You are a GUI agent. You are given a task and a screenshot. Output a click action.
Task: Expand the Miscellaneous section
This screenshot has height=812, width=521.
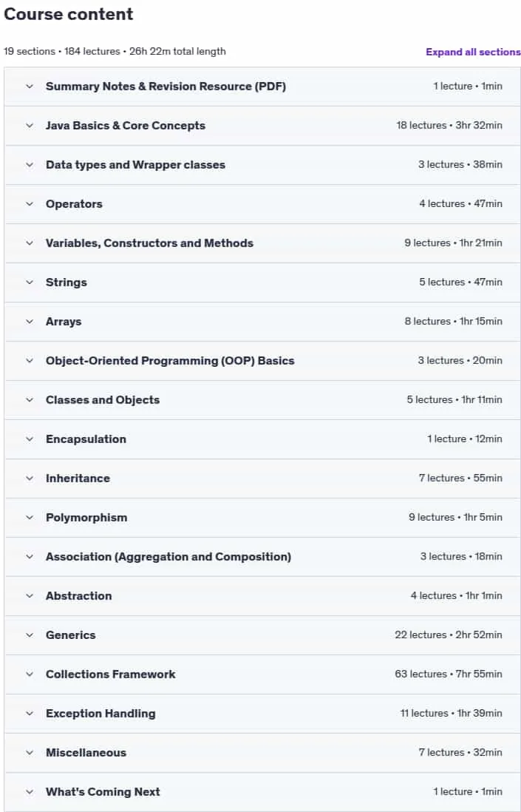(262, 752)
